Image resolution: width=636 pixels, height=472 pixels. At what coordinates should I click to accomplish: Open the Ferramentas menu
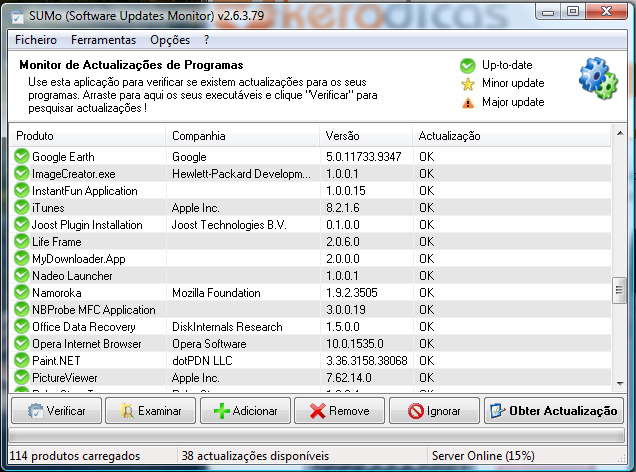(x=103, y=40)
